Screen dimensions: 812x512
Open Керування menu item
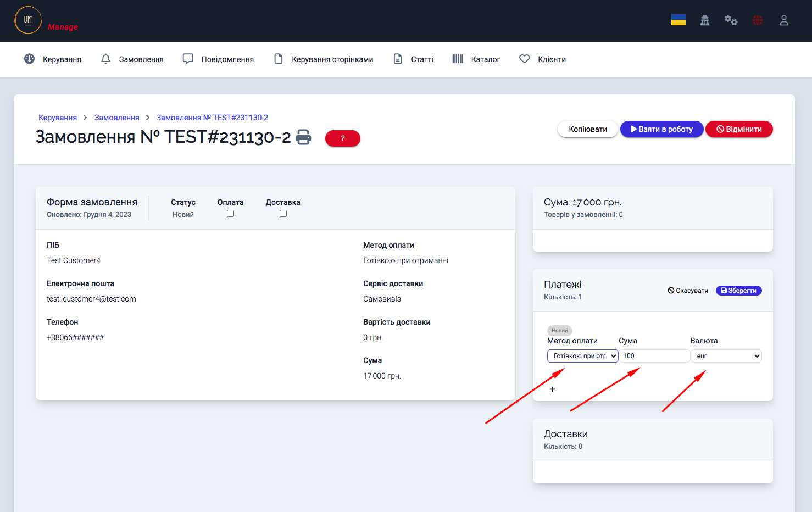point(62,59)
